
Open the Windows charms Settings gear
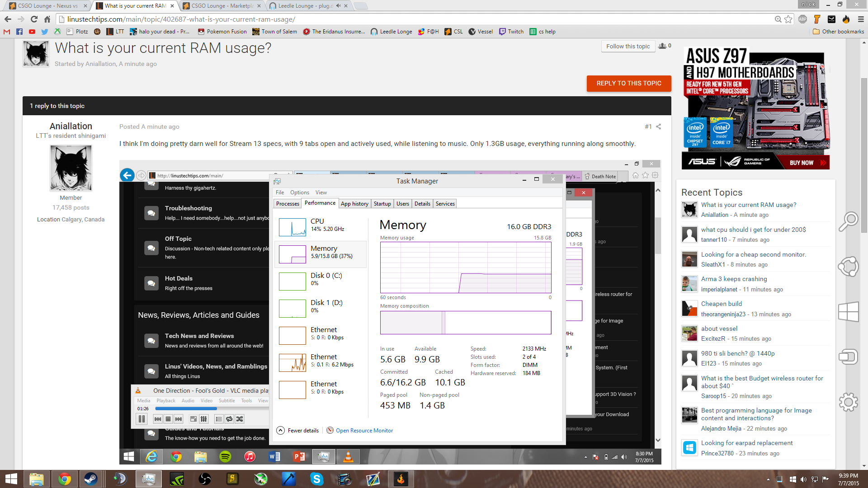pos(849,402)
